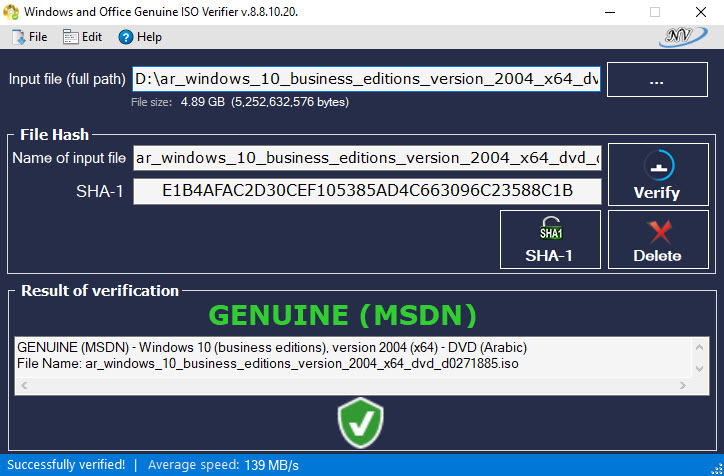
Task: Click the File size 4.89 GB text
Action: point(240,102)
